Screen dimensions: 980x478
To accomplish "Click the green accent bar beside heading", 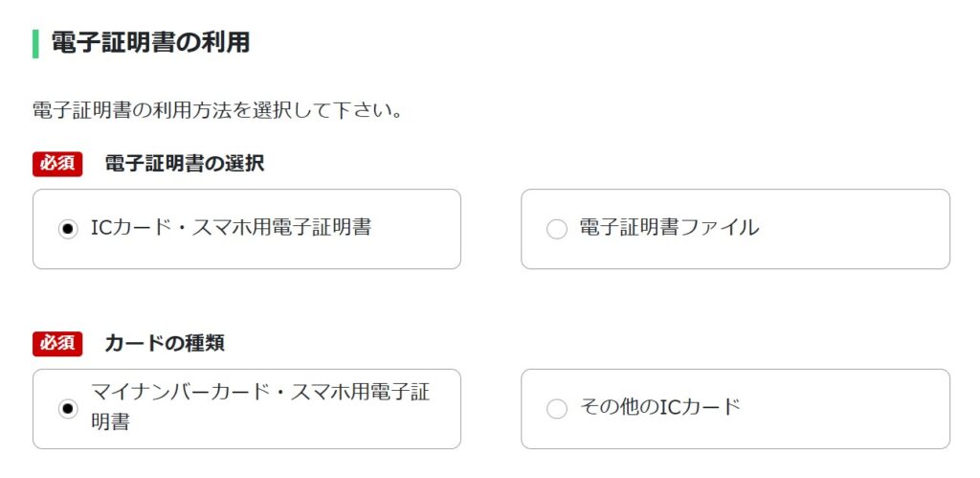I will [35, 43].
